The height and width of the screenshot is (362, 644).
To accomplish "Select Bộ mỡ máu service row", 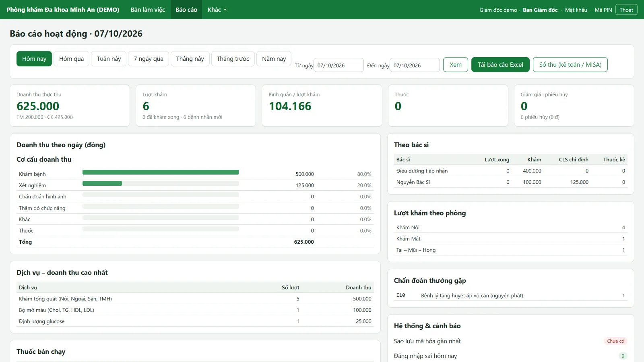I will tap(195, 310).
